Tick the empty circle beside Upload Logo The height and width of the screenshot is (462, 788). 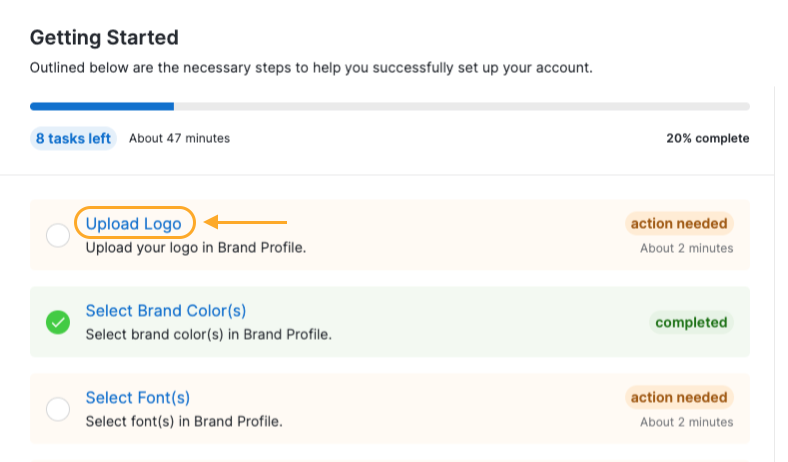click(x=58, y=236)
